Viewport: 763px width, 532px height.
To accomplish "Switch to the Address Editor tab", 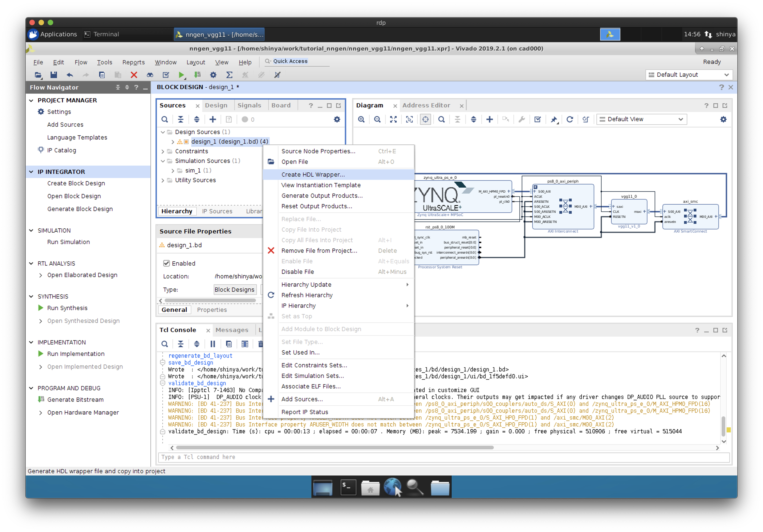I will pos(426,105).
